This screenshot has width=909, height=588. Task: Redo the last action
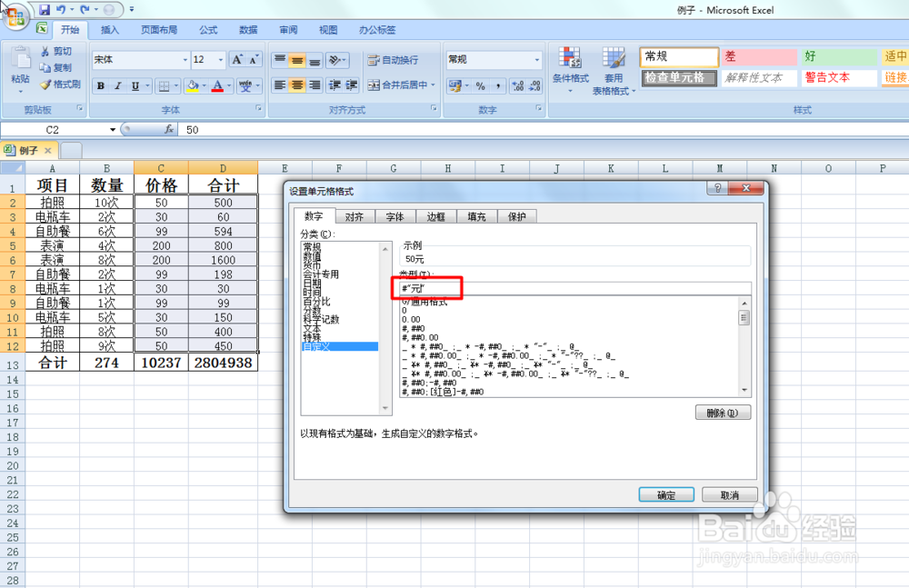(85, 9)
